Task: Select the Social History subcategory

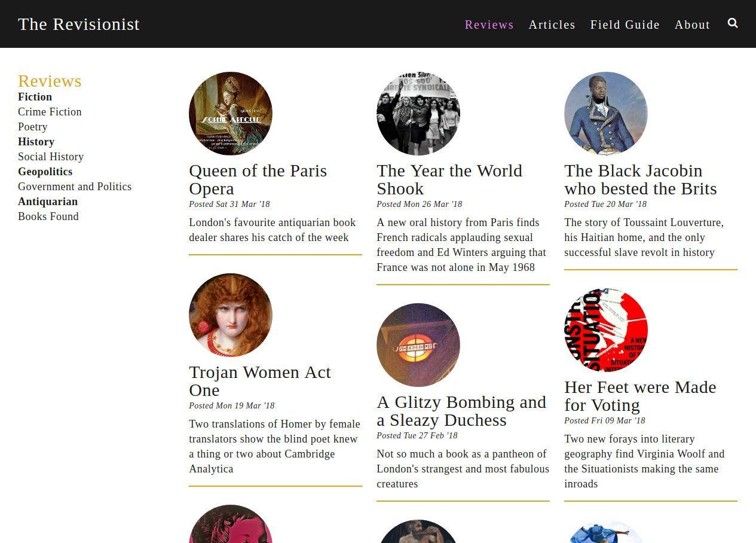Action: [51, 157]
